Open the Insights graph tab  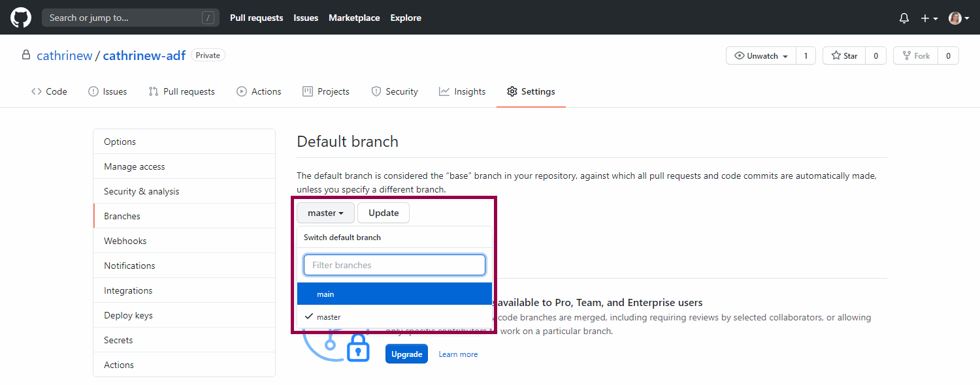pyautogui.click(x=463, y=91)
